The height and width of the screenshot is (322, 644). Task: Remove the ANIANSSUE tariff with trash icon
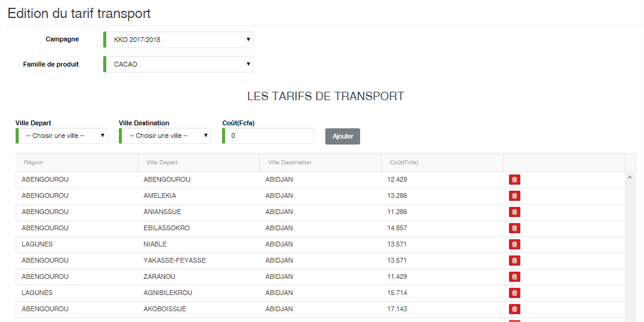tap(514, 212)
